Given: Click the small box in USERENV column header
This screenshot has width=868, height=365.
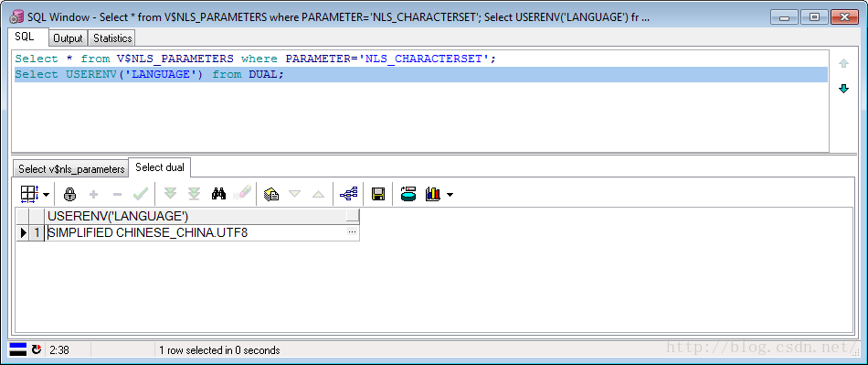Looking at the screenshot, I should 352,216.
